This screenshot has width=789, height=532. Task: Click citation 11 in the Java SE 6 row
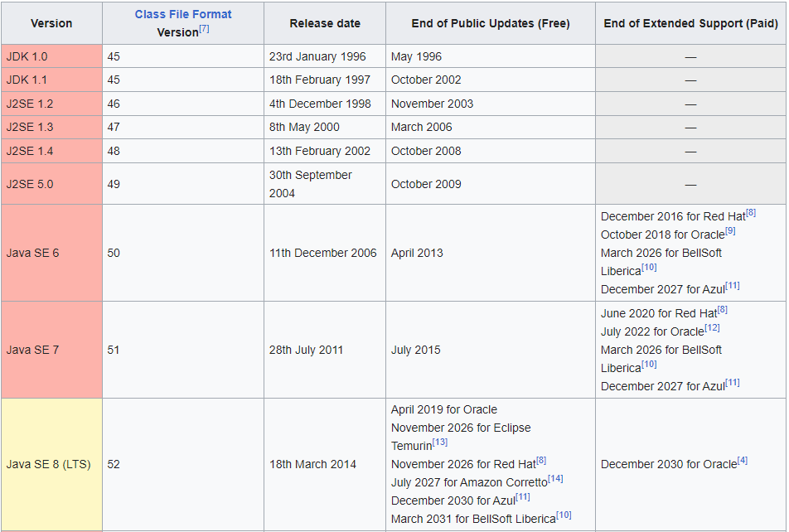(x=733, y=286)
